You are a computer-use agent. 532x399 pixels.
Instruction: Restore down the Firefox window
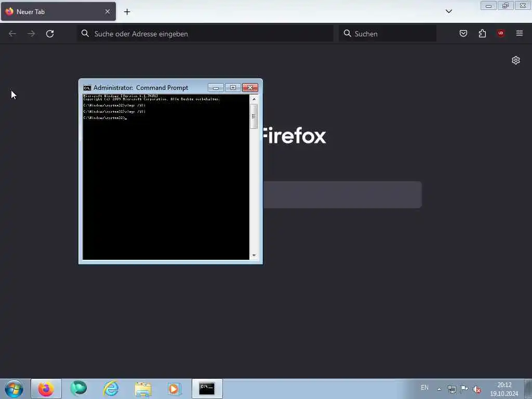506,6
